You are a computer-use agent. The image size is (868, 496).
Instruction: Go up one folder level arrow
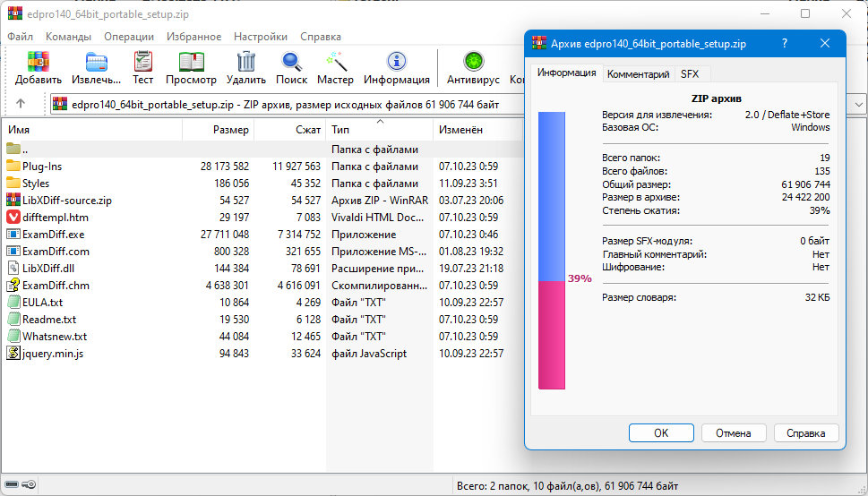tap(21, 104)
